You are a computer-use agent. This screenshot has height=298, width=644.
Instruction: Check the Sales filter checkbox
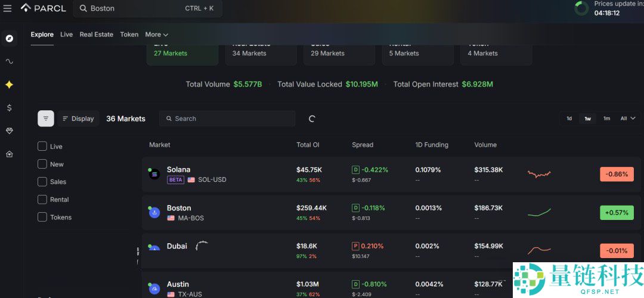[42, 182]
